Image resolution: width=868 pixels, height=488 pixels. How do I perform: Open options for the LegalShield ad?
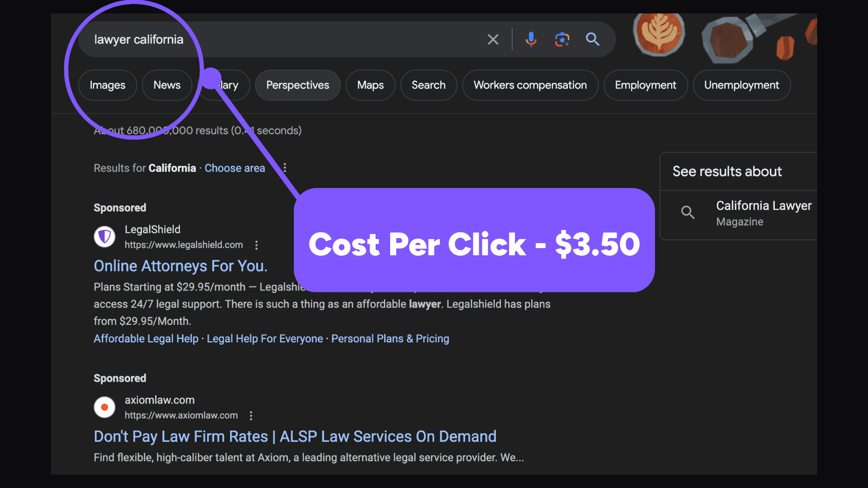(256, 245)
